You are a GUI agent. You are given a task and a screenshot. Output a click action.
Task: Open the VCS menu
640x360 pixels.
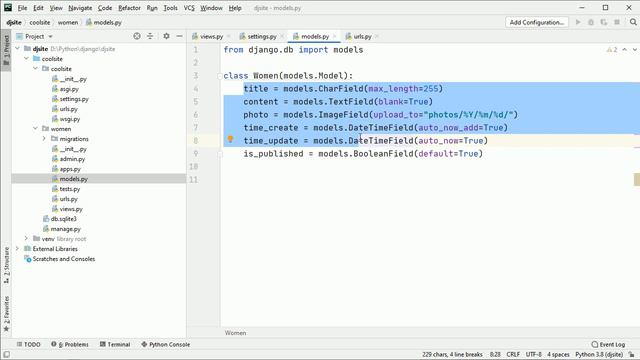tap(189, 8)
